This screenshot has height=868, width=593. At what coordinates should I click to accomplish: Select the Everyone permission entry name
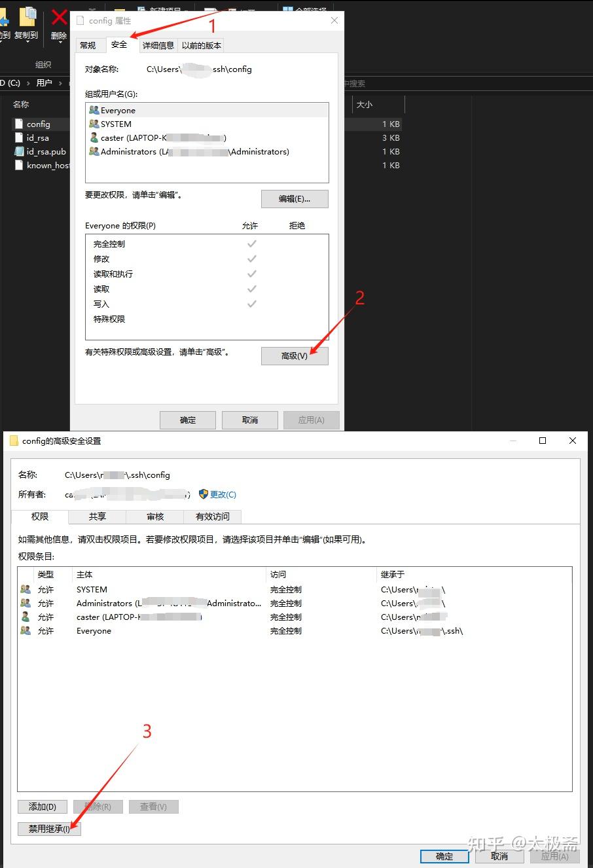[94, 630]
